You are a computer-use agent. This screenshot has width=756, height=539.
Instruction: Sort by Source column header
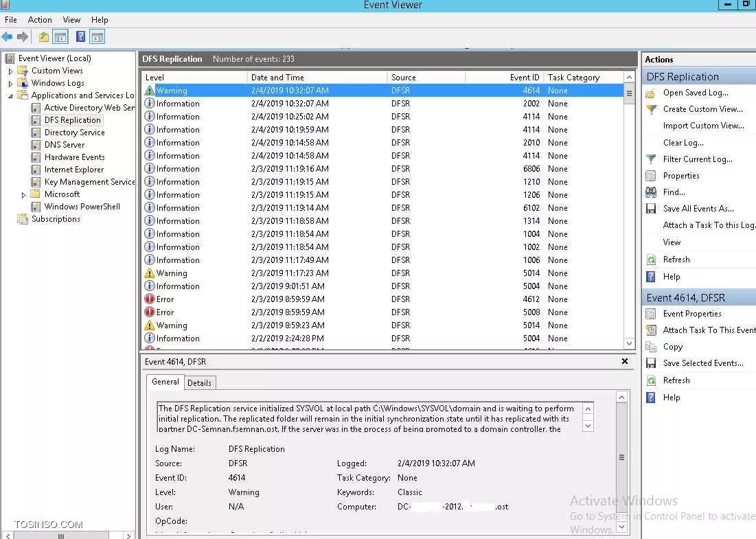pos(426,78)
